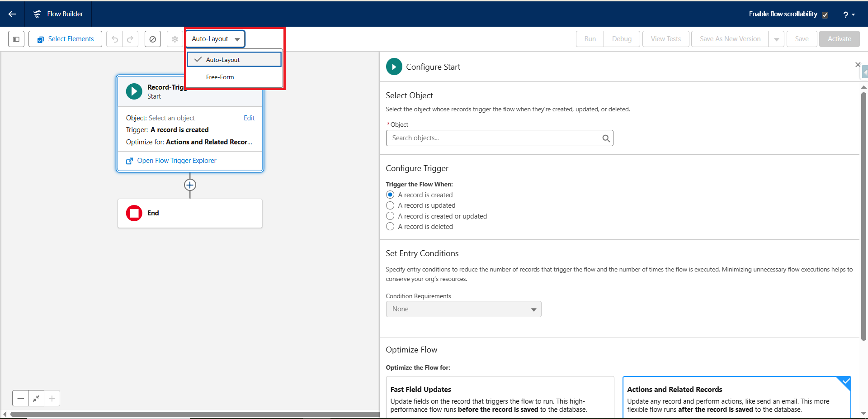Select 'A record is created or updated'
Image resolution: width=868 pixels, height=419 pixels.
point(390,216)
